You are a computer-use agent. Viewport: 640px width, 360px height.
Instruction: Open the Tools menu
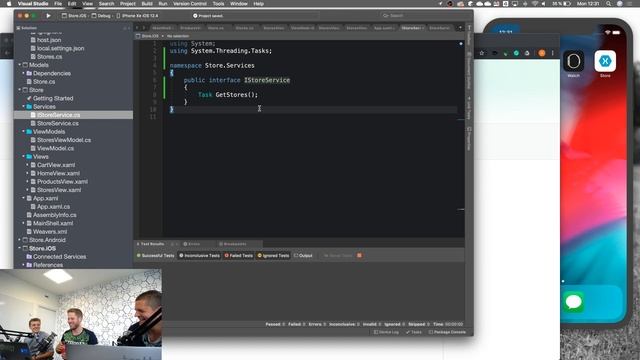[x=218, y=4]
